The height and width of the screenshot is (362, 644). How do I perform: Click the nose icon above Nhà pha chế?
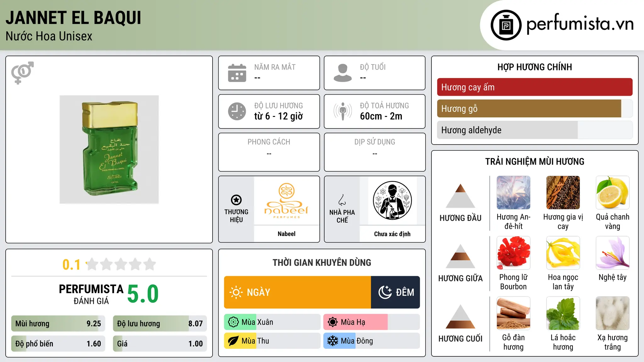tap(342, 200)
